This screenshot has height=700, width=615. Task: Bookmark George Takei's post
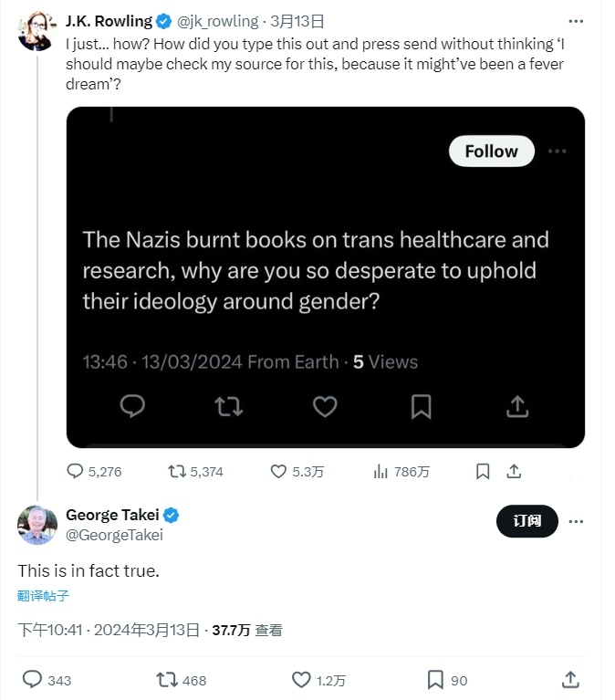(x=435, y=679)
